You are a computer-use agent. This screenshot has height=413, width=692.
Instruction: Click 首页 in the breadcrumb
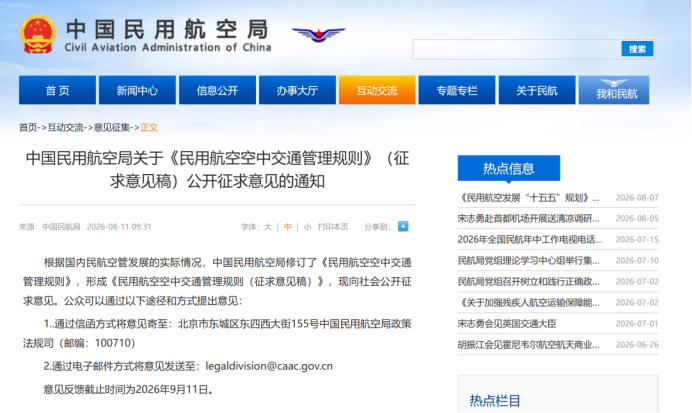[28, 128]
